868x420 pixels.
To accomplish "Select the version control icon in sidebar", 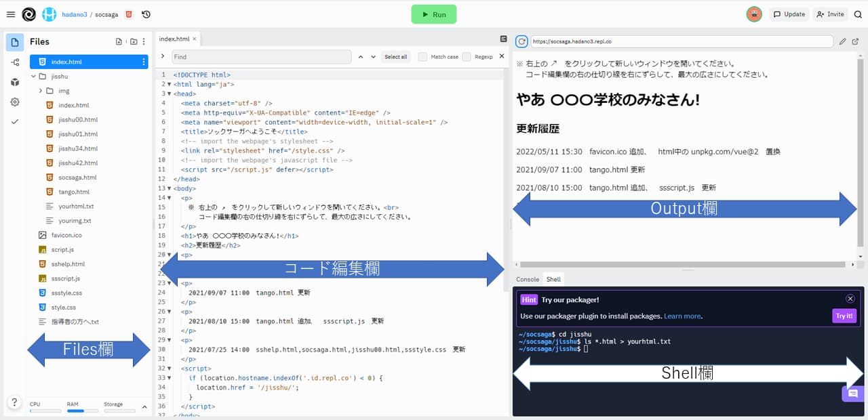I will 15,62.
